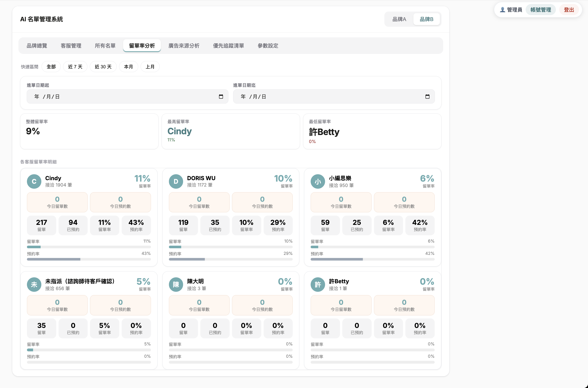
Task: Click 許Betty's 今日預約數 box
Action: pyautogui.click(x=404, y=305)
